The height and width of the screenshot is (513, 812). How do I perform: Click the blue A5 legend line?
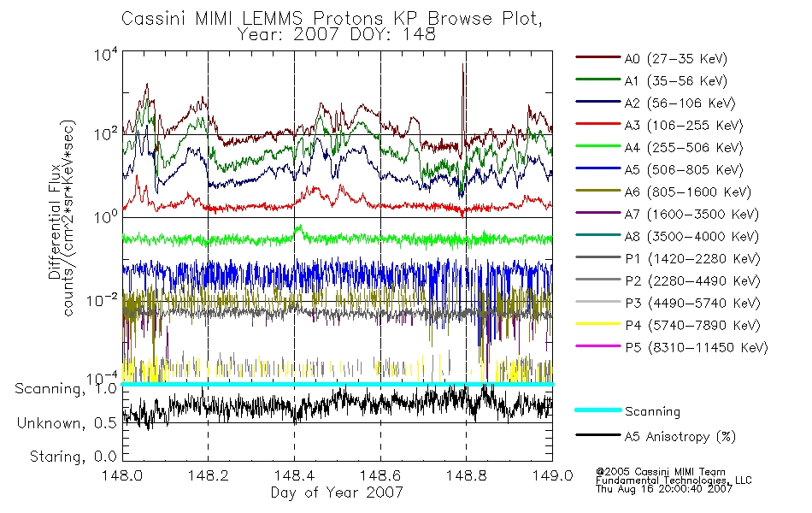tap(598, 168)
